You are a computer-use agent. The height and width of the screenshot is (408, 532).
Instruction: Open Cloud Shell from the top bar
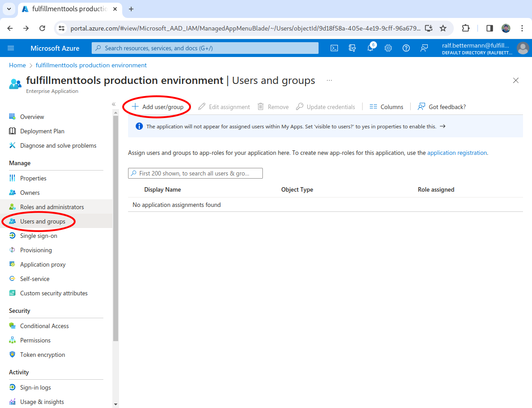(x=334, y=48)
